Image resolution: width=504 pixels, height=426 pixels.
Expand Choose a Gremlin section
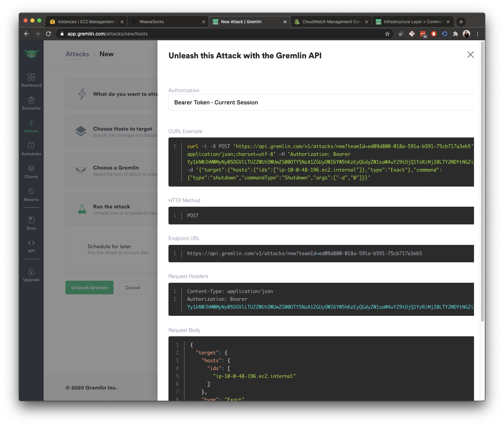pos(112,170)
